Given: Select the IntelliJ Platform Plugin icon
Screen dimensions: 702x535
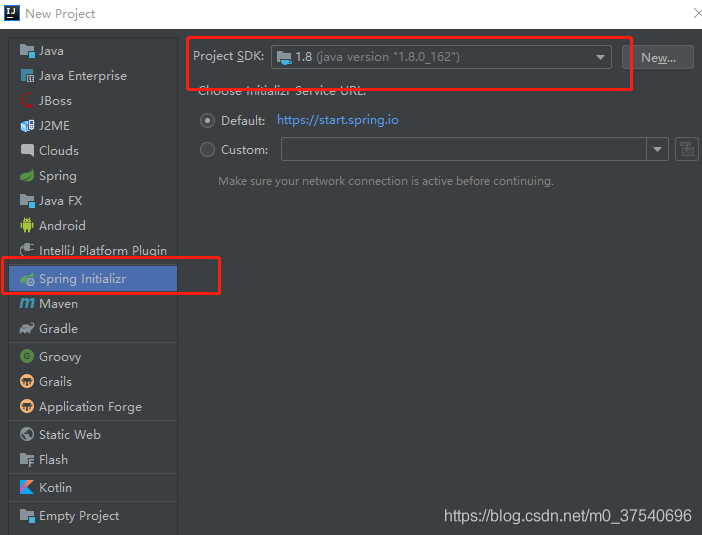Looking at the screenshot, I should click(x=27, y=249).
